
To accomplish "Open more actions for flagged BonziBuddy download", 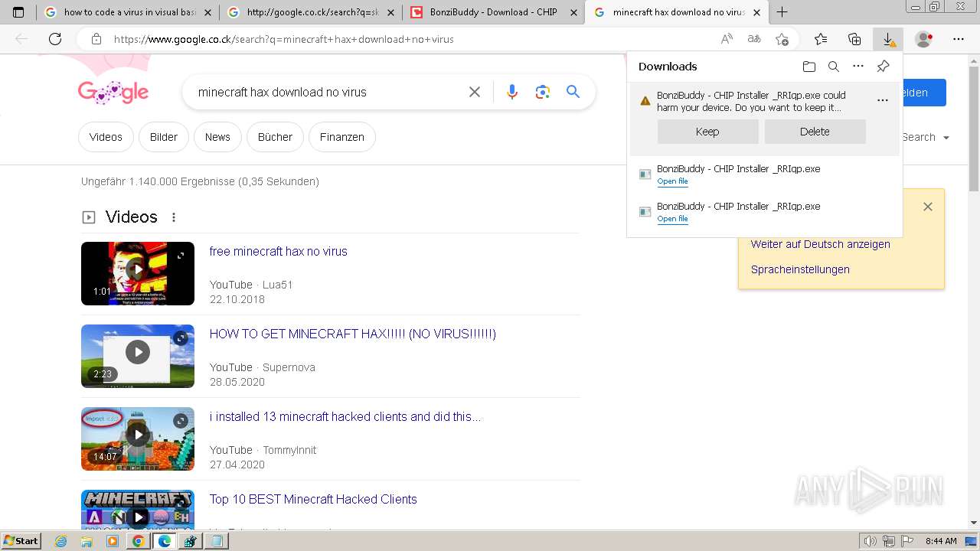I will click(x=883, y=100).
